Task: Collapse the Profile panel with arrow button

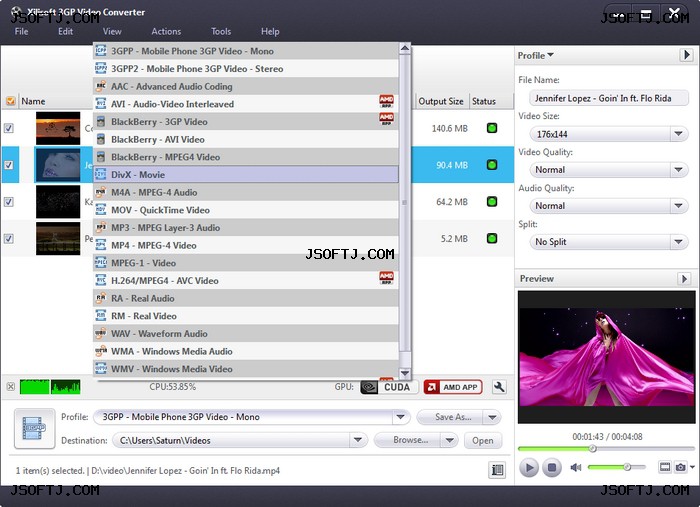Action: point(686,55)
